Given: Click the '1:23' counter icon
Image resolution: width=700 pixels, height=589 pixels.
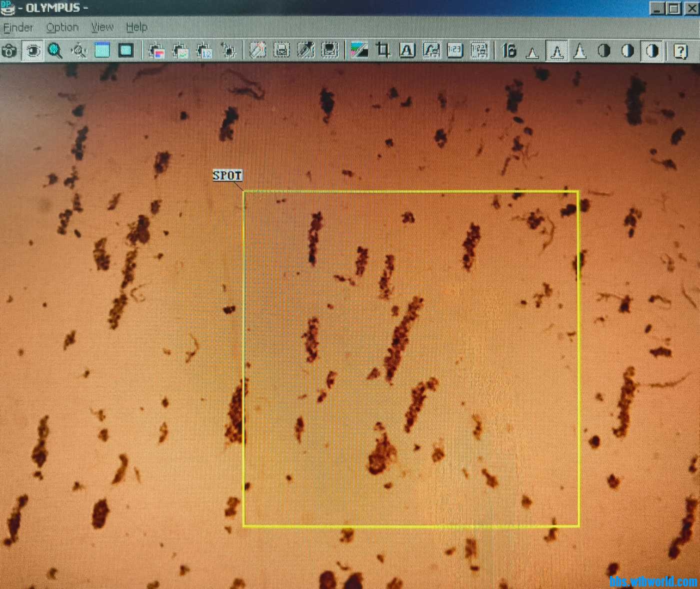Looking at the screenshot, I should point(454,50).
